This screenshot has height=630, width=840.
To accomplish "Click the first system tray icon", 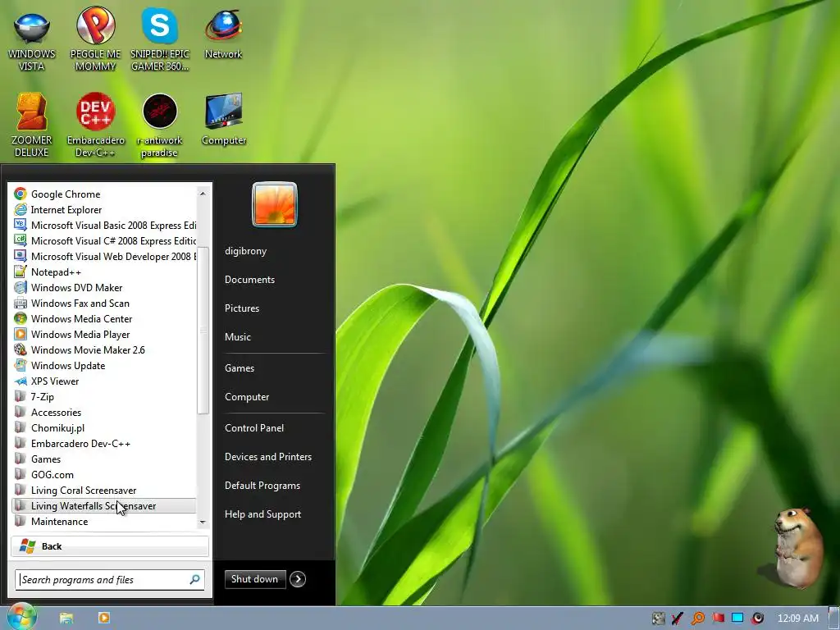I will [x=659, y=619].
